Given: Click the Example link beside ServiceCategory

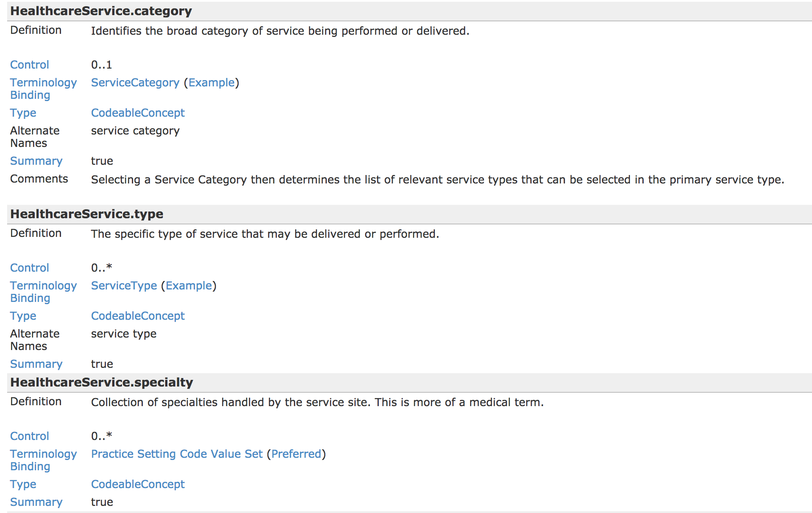Looking at the screenshot, I should [211, 83].
